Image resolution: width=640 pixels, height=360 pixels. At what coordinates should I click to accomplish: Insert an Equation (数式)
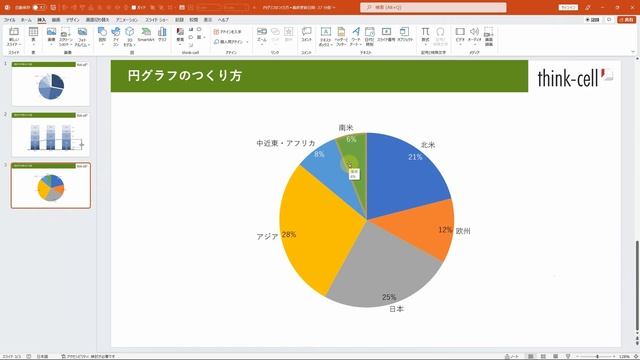pos(425,36)
